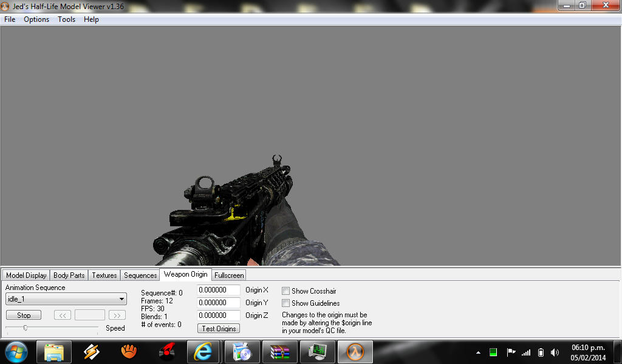
Task: Minimize the Model Viewer window
Action: 567,5
